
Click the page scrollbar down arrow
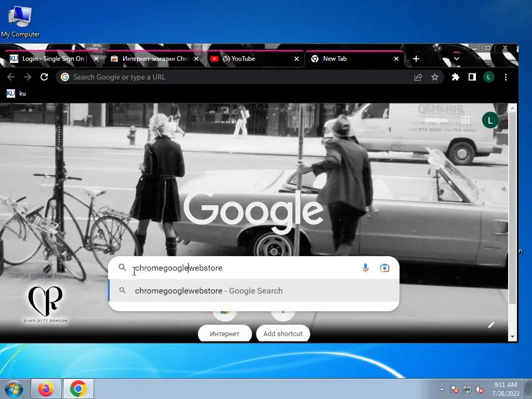coord(512,337)
